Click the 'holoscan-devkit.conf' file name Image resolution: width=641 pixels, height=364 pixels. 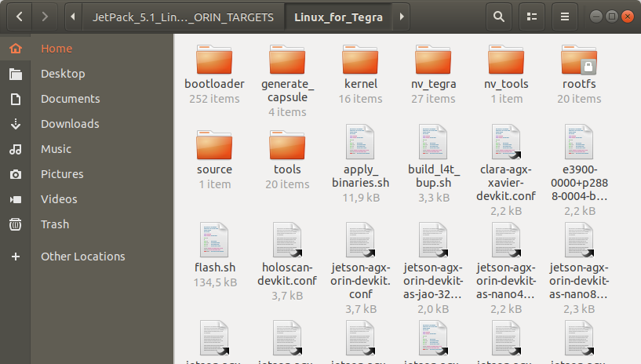[287, 274]
